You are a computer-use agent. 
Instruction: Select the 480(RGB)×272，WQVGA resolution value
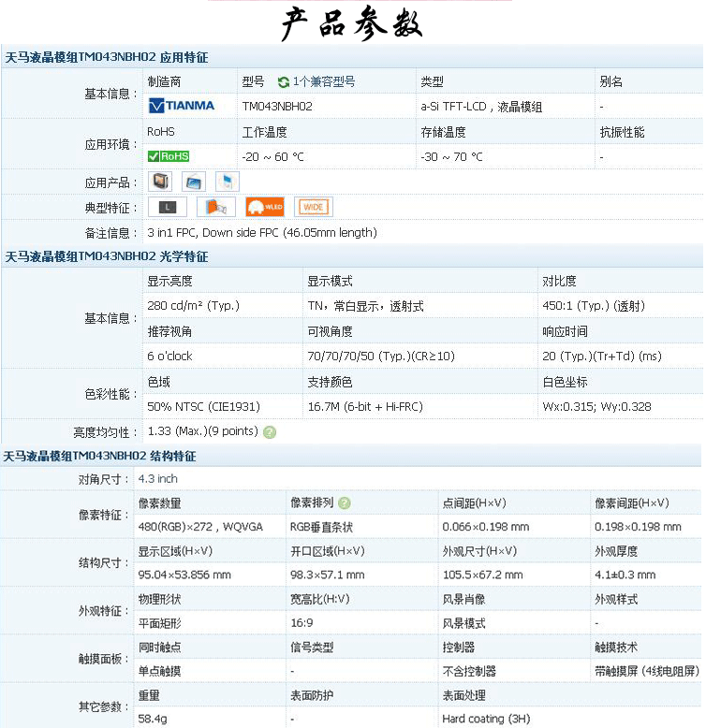pyautogui.click(x=200, y=527)
